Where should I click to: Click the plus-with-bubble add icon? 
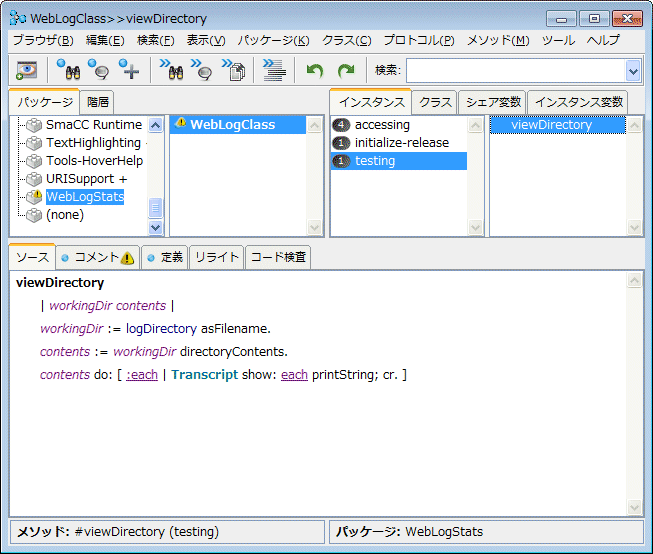click(129, 70)
